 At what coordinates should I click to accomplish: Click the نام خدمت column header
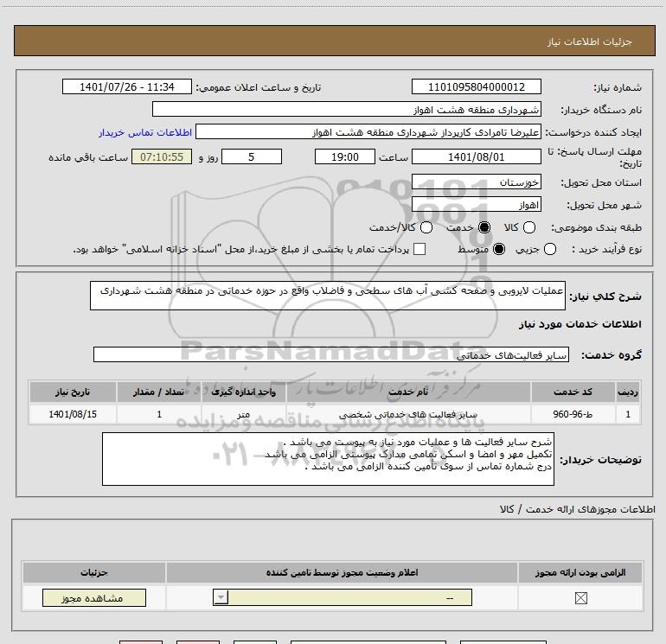point(408,392)
